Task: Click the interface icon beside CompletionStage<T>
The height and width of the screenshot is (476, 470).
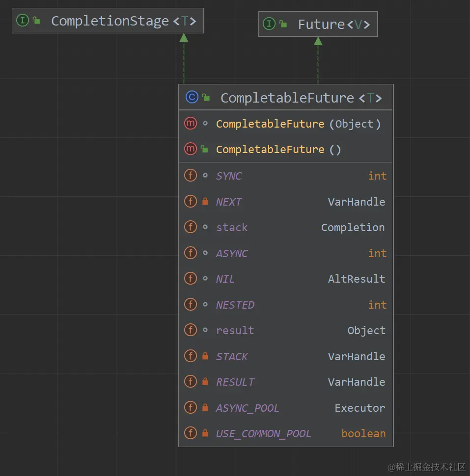Action: 23,20
